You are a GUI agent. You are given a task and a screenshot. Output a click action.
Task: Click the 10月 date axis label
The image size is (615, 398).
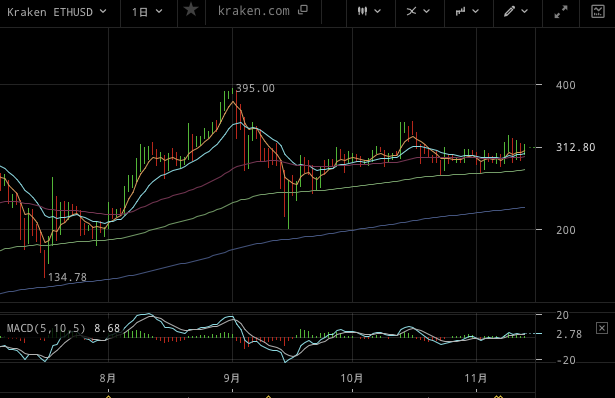point(352,378)
